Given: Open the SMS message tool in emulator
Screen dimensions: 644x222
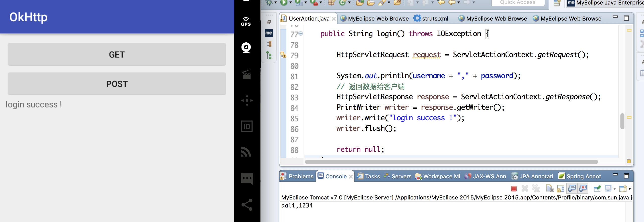Looking at the screenshot, I should [247, 178].
